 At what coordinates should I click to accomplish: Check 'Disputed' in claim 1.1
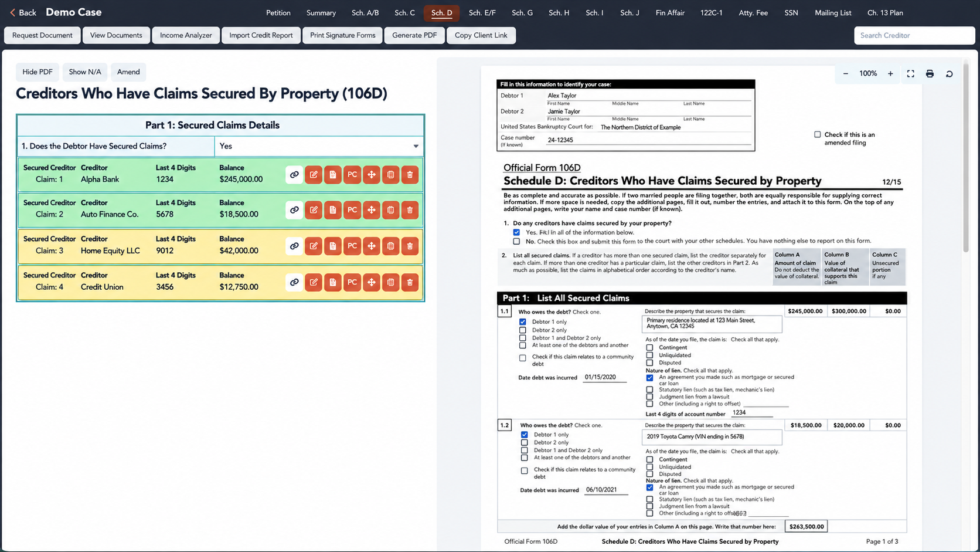(x=649, y=363)
